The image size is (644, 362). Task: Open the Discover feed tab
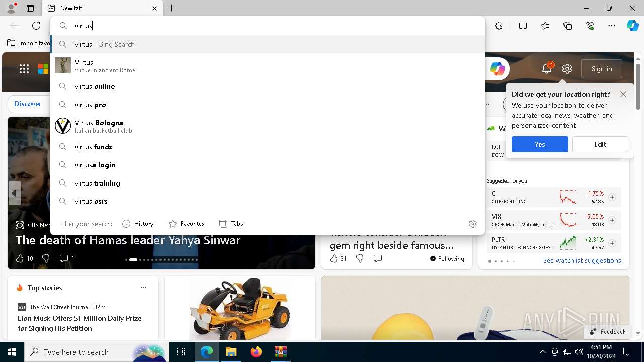[x=28, y=104]
